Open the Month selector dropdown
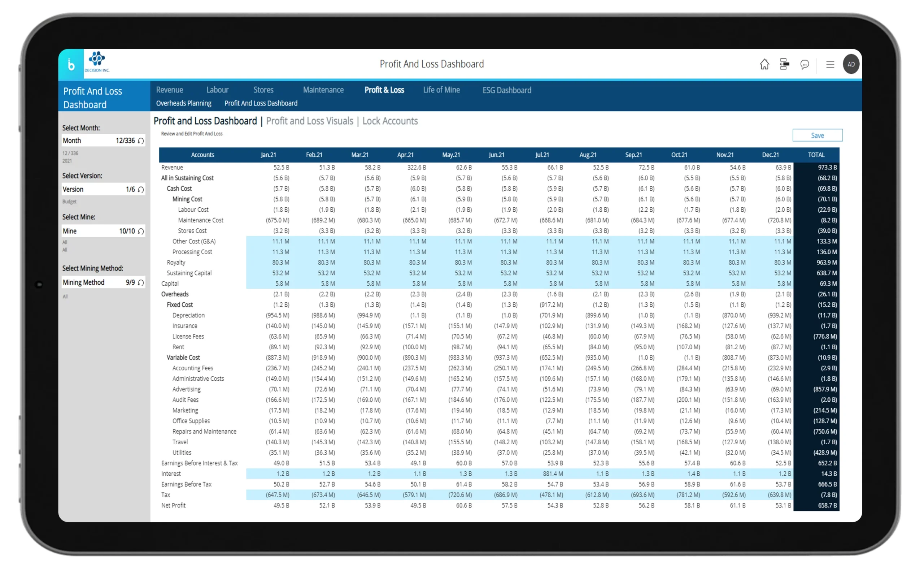Viewport: 924px width, 574px height. (98, 141)
